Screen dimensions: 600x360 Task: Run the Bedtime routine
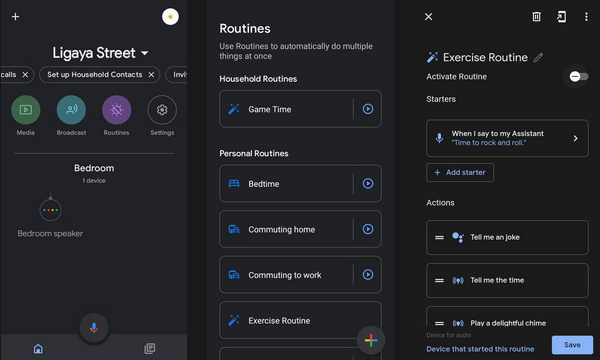(x=368, y=184)
